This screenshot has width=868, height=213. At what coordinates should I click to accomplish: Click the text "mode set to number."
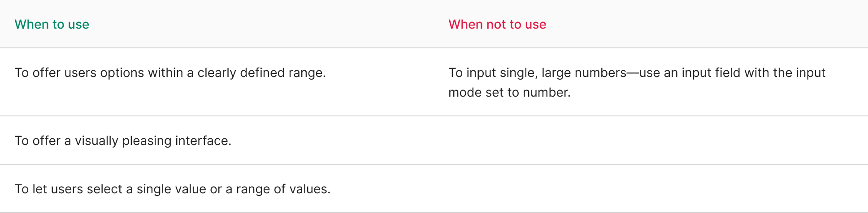(x=509, y=92)
